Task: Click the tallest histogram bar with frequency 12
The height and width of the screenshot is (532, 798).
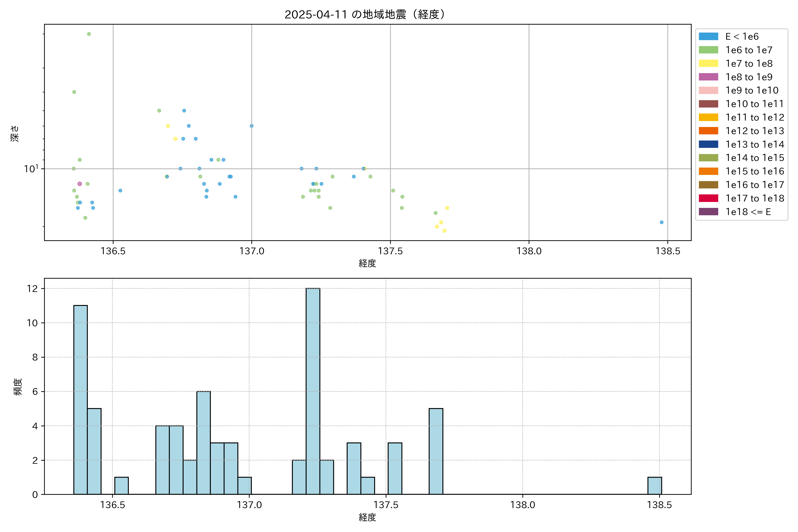Action: [x=313, y=391]
